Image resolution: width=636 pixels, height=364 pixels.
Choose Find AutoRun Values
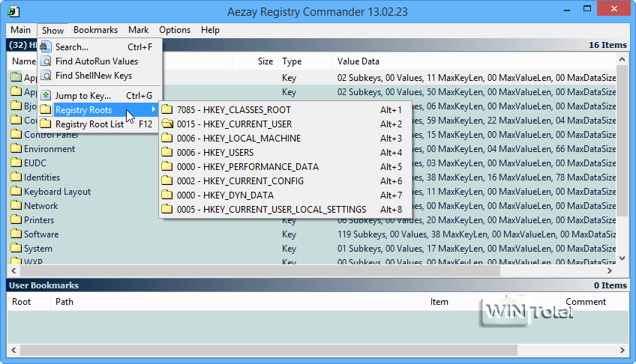tap(100, 61)
